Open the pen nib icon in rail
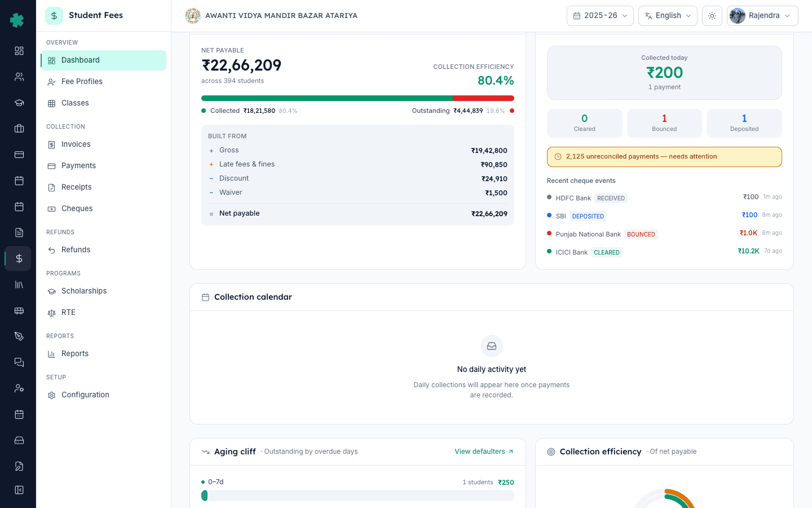Viewport: 812px width, 508px height. 19,336
